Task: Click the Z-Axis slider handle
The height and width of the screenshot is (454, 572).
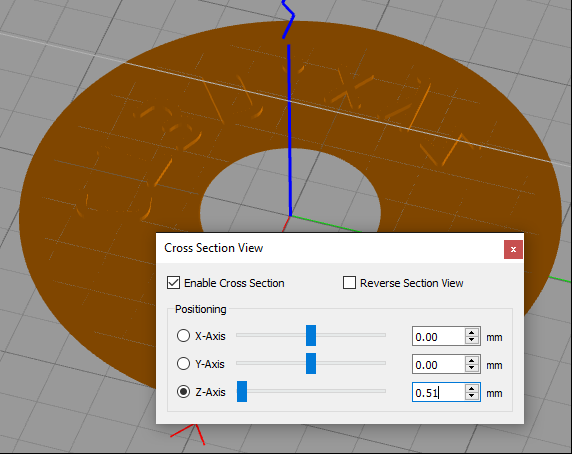Action: tap(242, 391)
